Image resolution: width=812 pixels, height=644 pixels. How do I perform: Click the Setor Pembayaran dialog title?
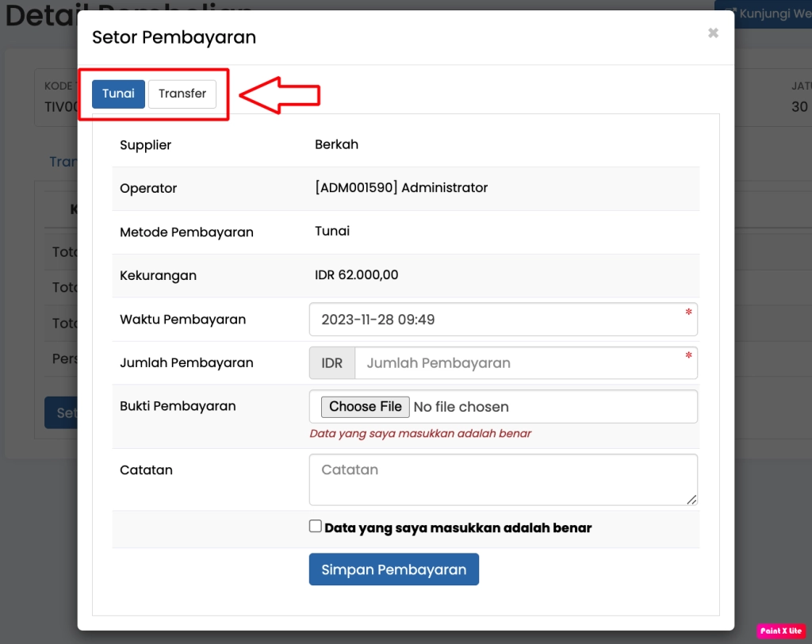[x=174, y=37]
